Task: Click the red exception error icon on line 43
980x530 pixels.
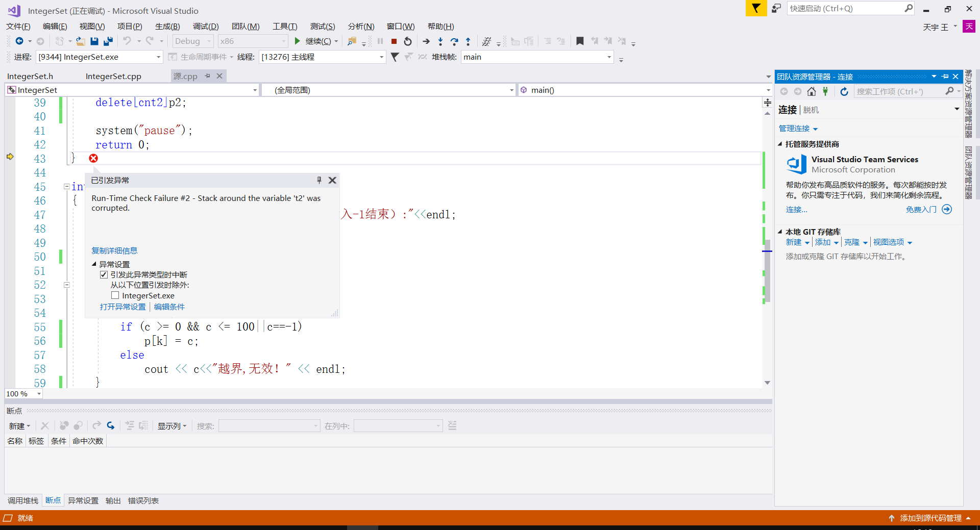Action: 93,158
